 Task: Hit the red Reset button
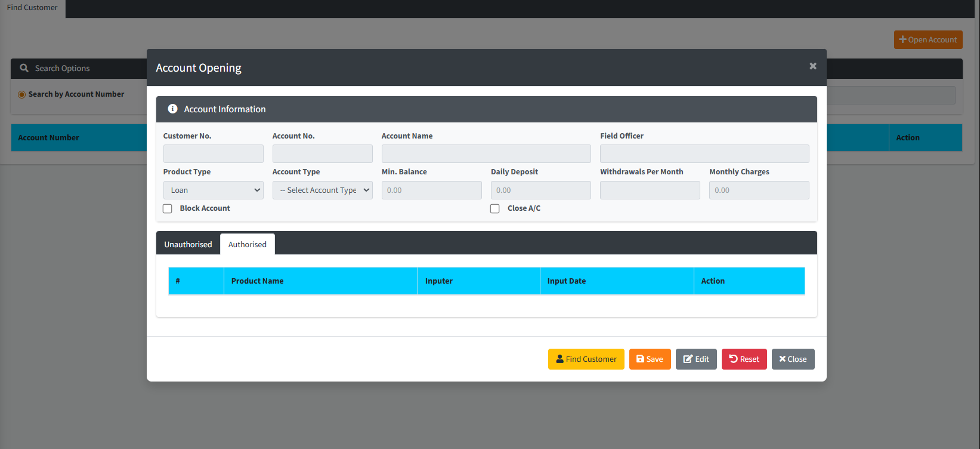click(x=744, y=359)
